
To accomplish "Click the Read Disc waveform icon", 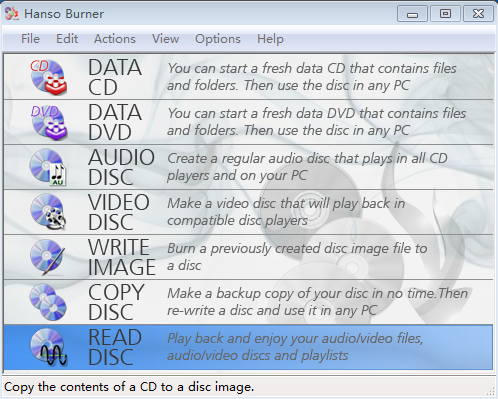I will point(48,347).
